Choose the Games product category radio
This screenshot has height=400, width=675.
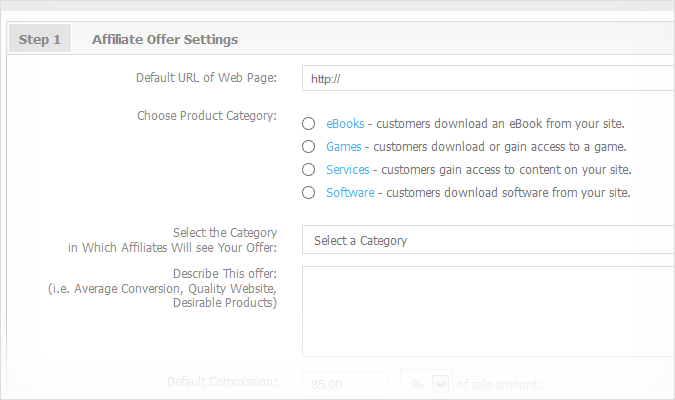point(308,147)
